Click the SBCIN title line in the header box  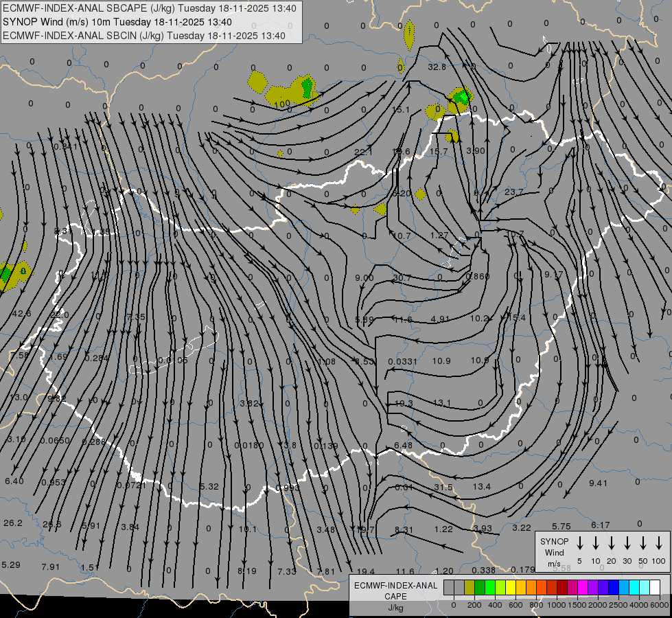144,36
